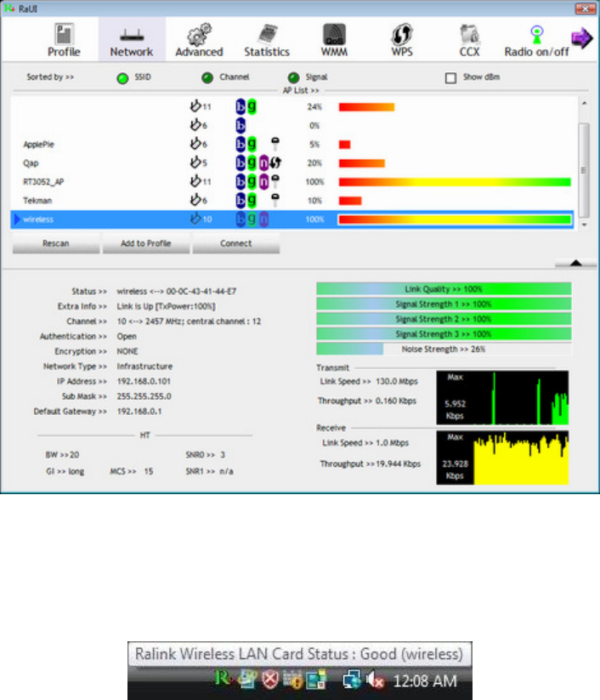Click the purple next-arrow icon

pos(581,38)
